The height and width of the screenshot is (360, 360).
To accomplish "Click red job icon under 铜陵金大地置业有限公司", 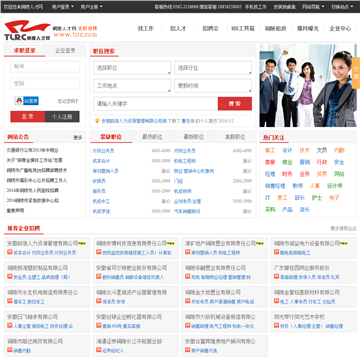I will [x=188, y=301].
